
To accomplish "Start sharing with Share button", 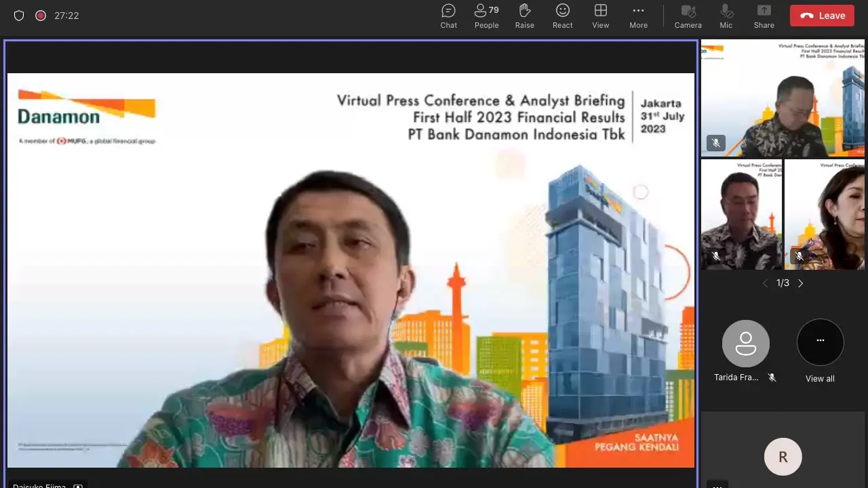I will click(x=764, y=16).
